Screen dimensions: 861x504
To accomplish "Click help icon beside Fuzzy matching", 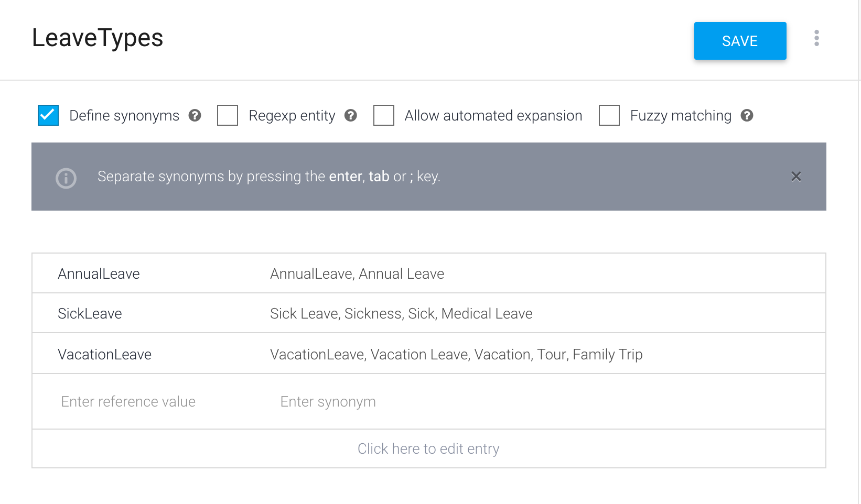I will coord(747,115).
